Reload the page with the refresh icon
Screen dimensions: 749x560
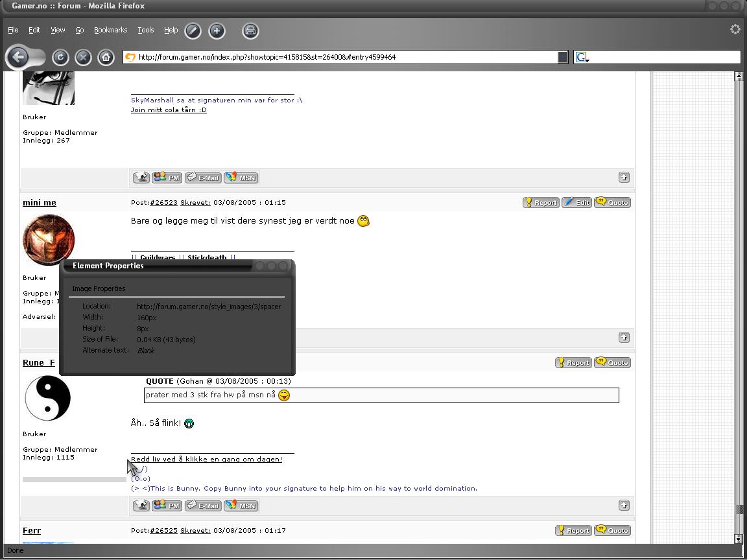point(60,58)
